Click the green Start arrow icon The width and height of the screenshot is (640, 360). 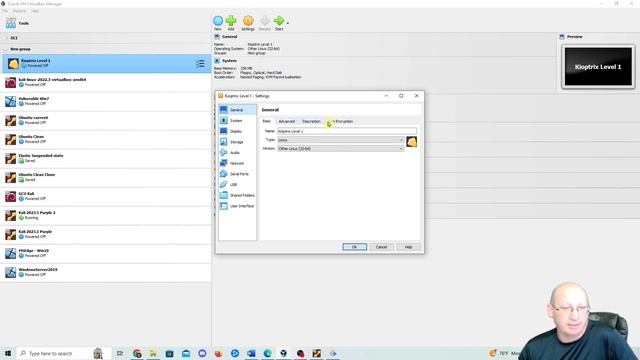click(x=279, y=21)
